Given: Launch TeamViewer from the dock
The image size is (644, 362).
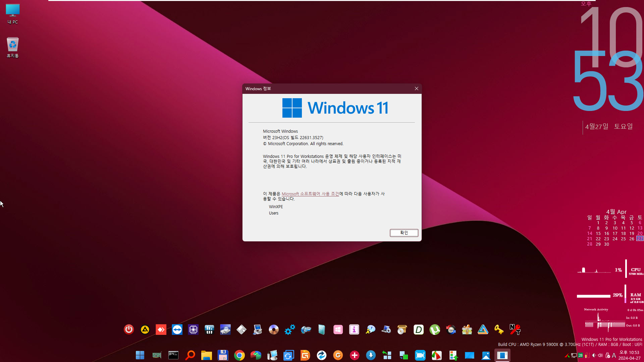Looking at the screenshot, I should point(177,330).
